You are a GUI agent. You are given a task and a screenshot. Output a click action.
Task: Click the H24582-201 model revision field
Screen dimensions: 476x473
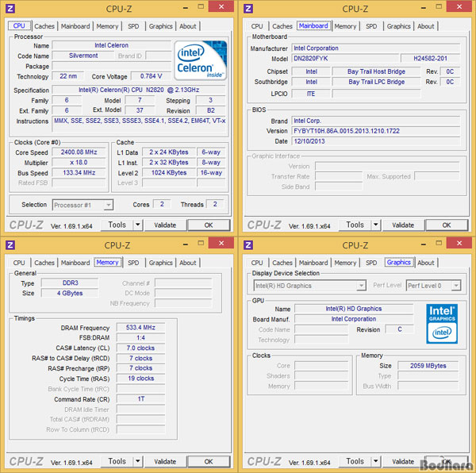pyautogui.click(x=430, y=58)
